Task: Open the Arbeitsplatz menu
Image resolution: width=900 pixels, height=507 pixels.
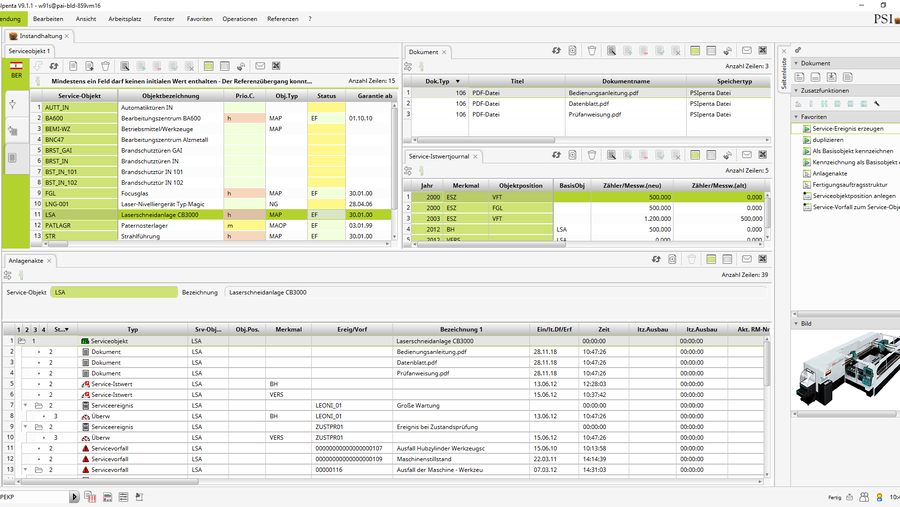Action: tap(125, 19)
